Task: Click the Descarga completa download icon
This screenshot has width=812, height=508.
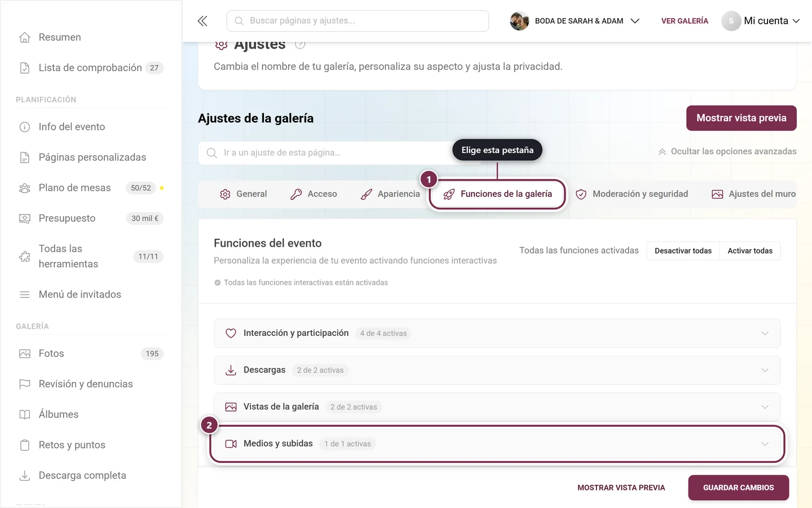Action: [25, 476]
